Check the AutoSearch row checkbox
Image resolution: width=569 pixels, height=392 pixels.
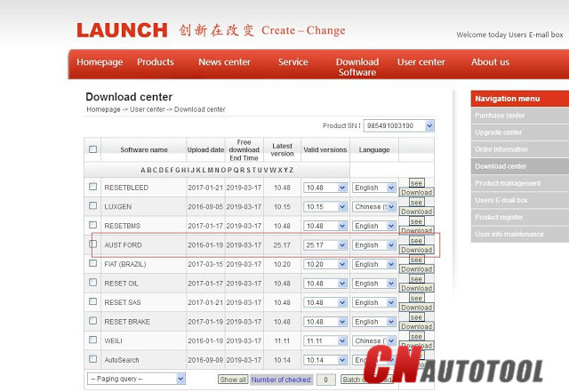tap(92, 359)
